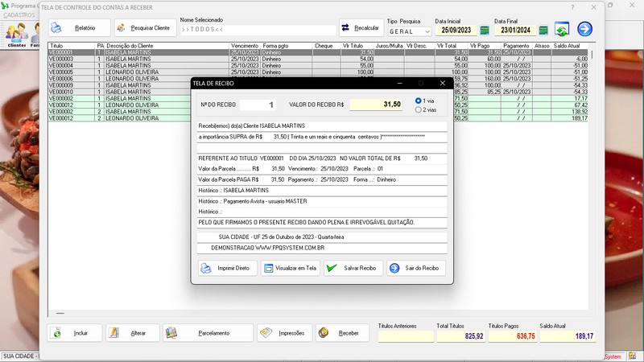Open the CADASTROS menu
The width and height of the screenshot is (644, 362).
(19, 14)
